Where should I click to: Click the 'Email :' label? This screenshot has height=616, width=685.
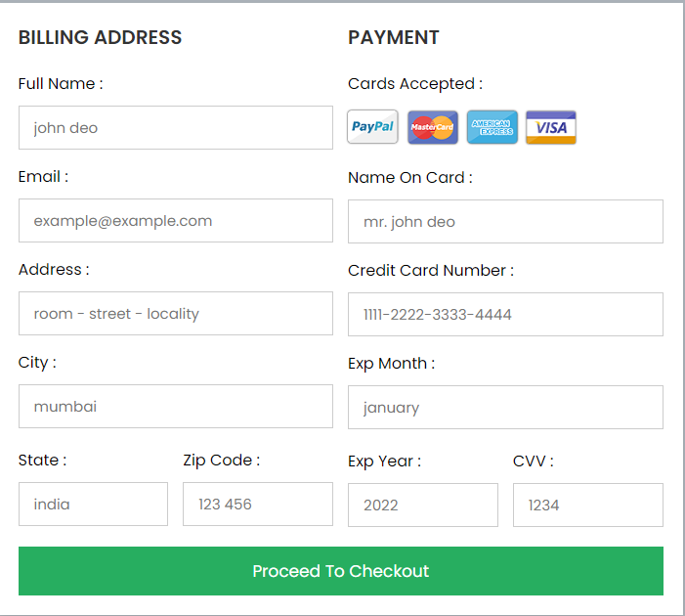43,177
